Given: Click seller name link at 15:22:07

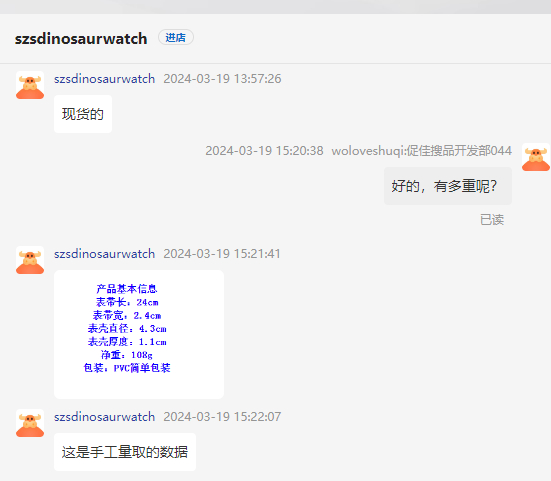Looking at the screenshot, I should coord(104,417).
